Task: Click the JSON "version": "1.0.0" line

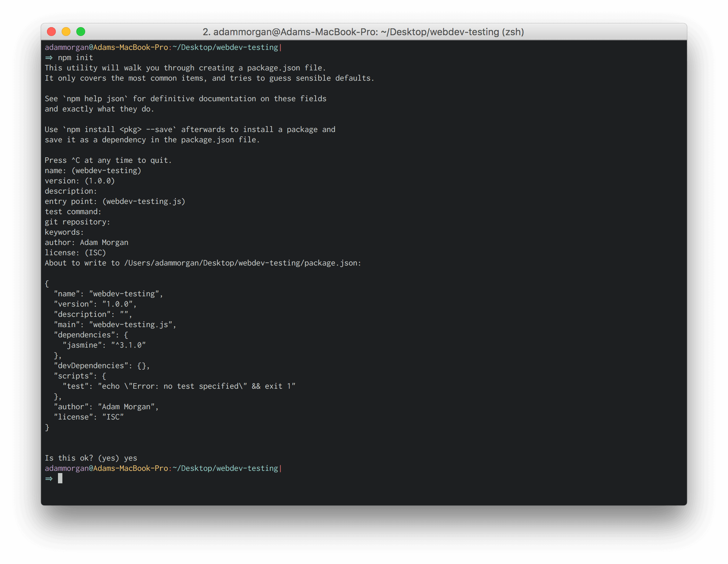Action: [95, 304]
